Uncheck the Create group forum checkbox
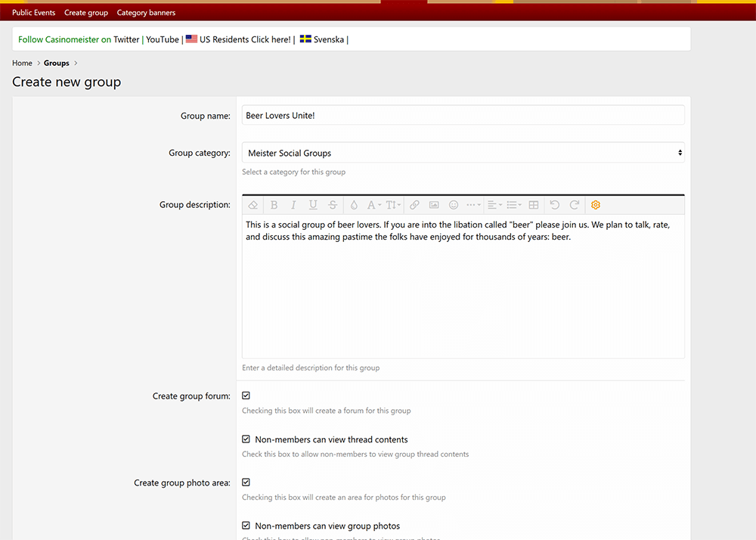Screen dimensions: 756x540 click(246, 396)
